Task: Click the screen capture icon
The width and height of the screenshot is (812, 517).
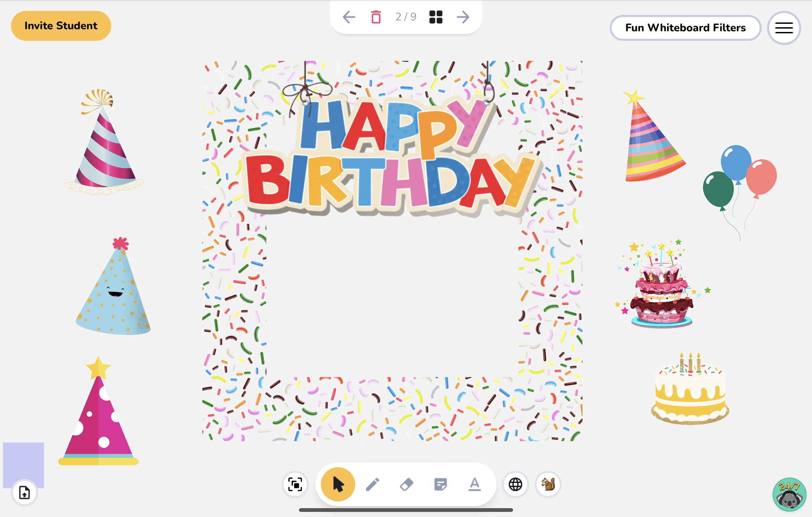Action: (x=295, y=484)
